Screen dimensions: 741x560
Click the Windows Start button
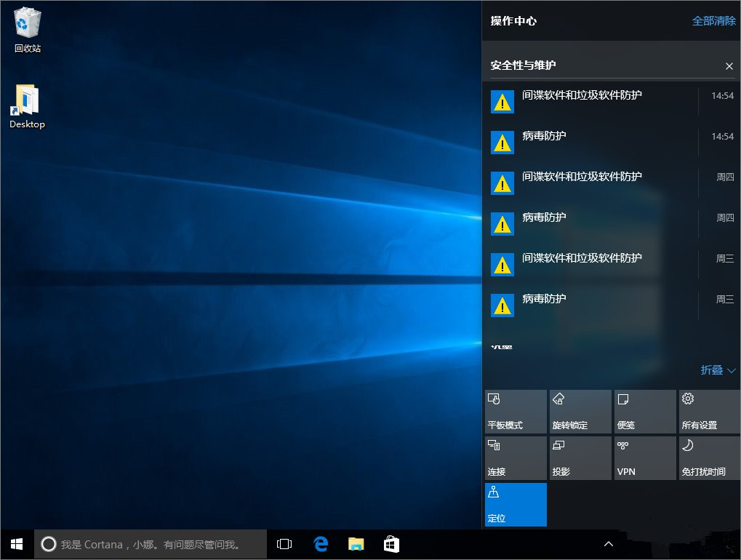[17, 544]
